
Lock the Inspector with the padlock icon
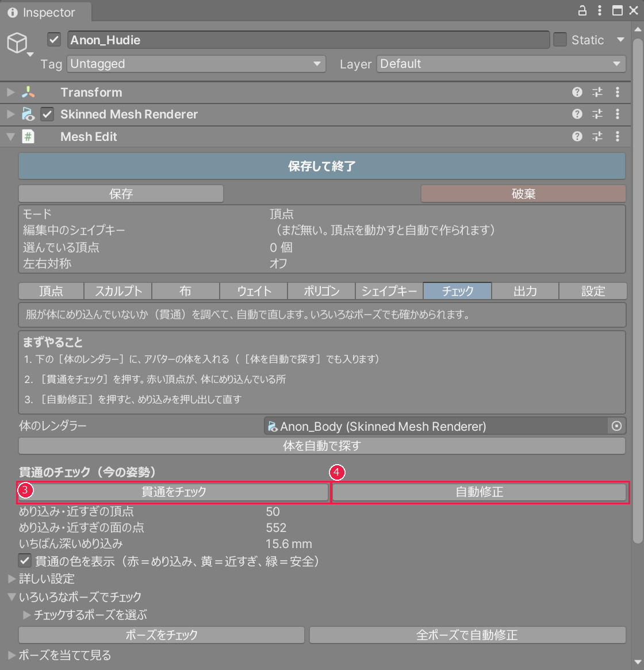click(x=582, y=11)
